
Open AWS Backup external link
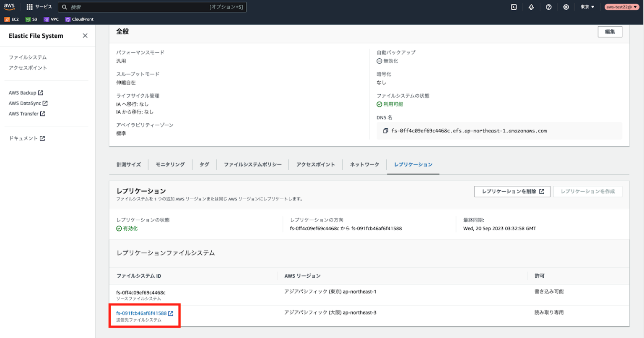26,93
